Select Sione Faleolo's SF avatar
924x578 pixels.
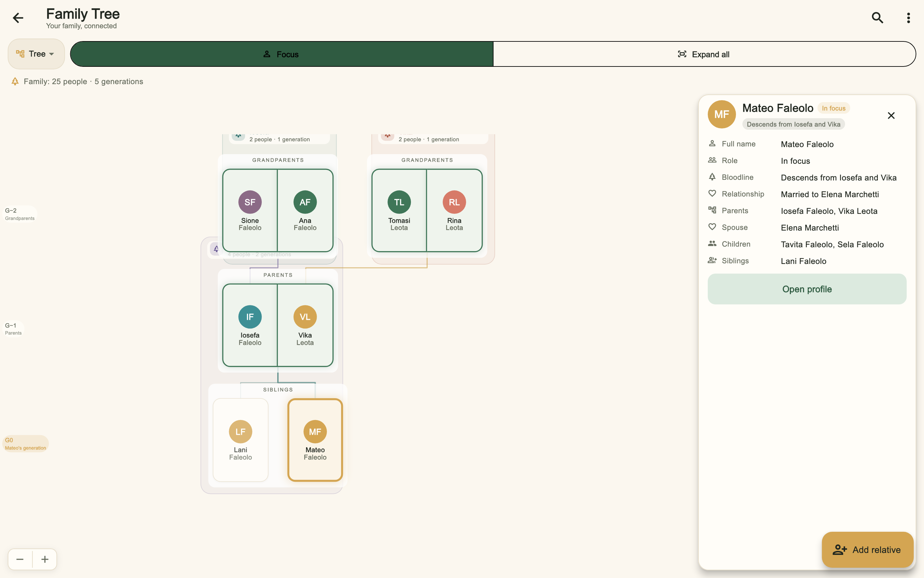(x=250, y=202)
